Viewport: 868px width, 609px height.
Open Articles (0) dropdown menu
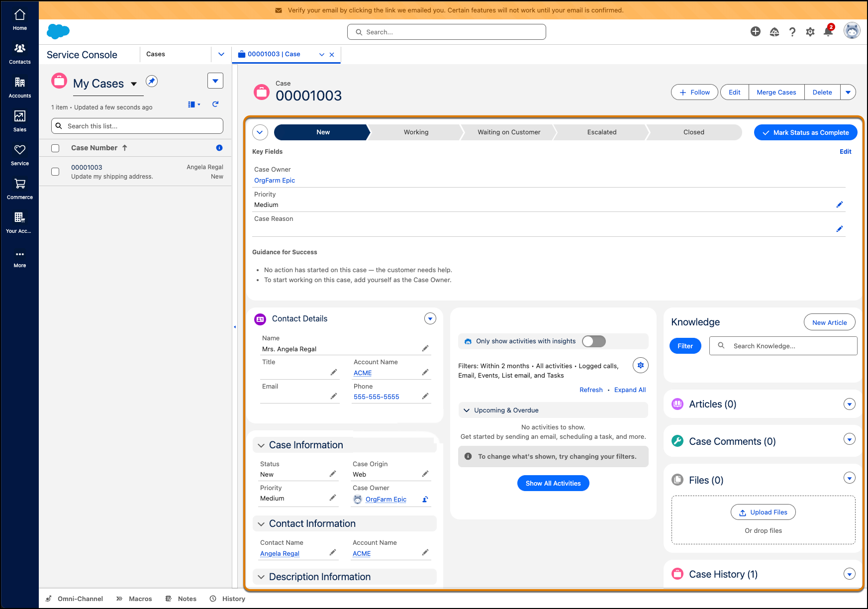pyautogui.click(x=850, y=404)
